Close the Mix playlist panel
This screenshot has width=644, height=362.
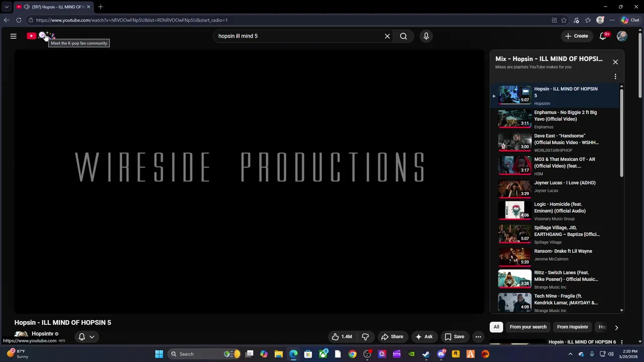tap(615, 62)
